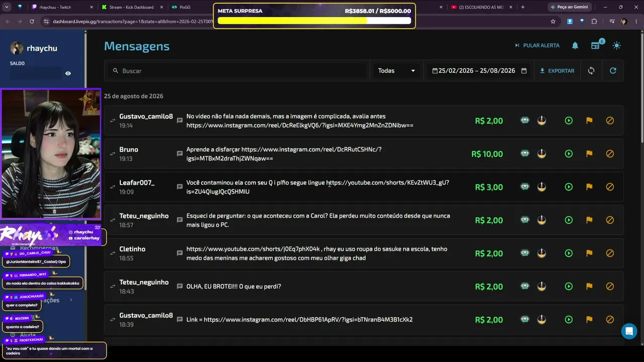Flag Gustavo_camilo8's 18:39 message
The width and height of the screenshot is (644, 362).
(589, 320)
